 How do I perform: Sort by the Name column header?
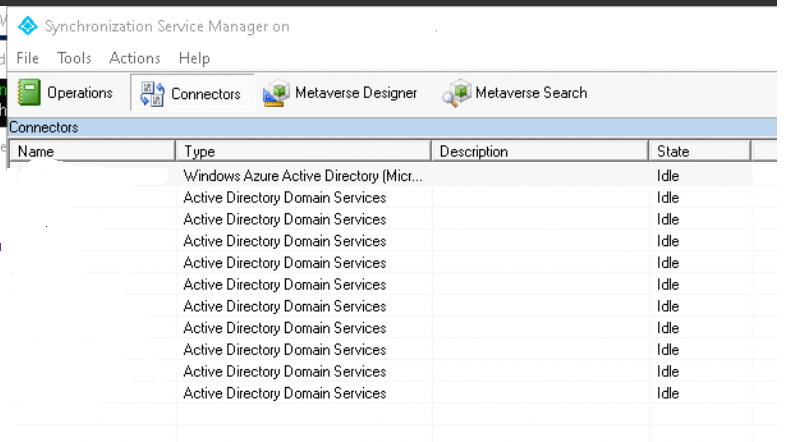(92, 151)
